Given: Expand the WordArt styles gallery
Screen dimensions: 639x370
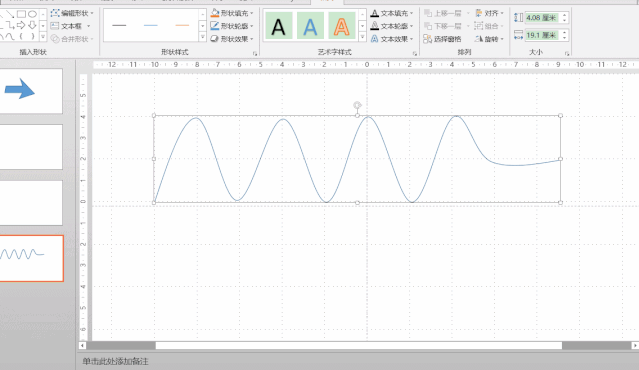Looking at the screenshot, I should (x=362, y=37).
